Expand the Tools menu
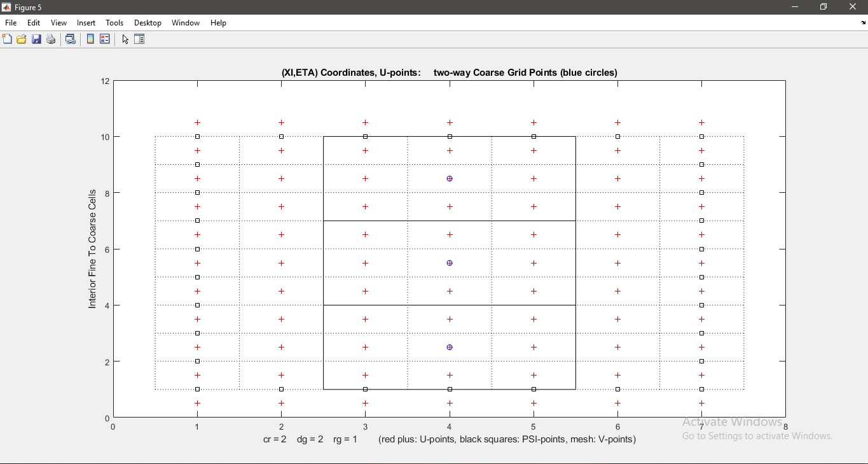 pos(114,23)
